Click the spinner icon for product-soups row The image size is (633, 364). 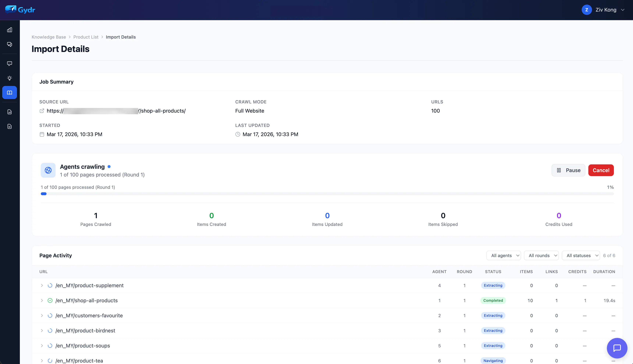50,345
